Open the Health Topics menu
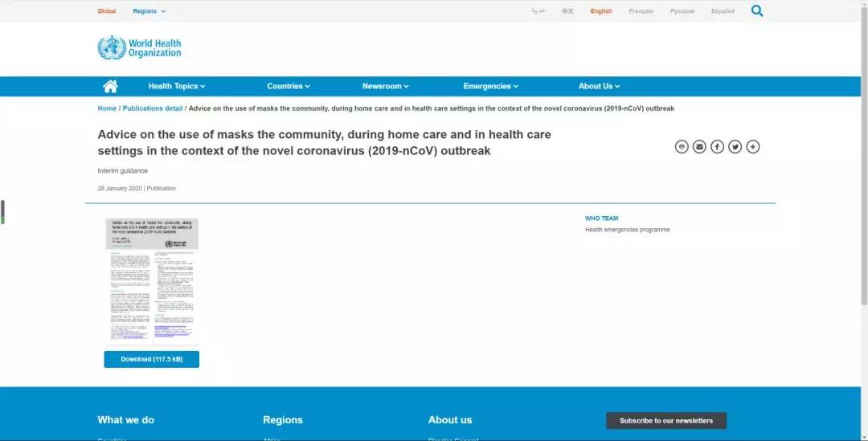 point(177,86)
